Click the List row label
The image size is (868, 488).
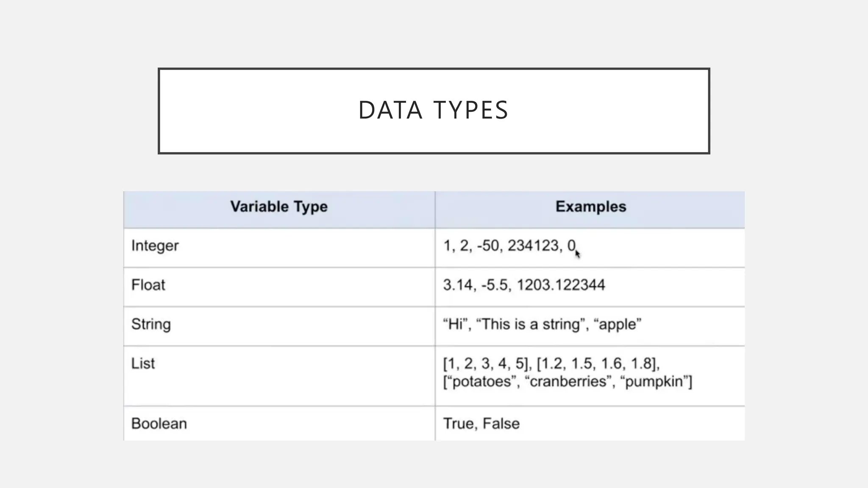coord(143,363)
